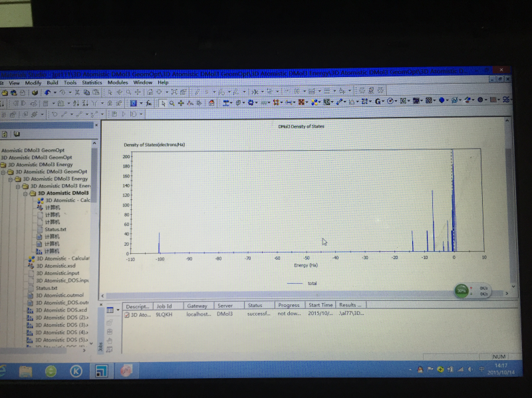532x398 pixels.
Task: Click the Gateway column header
Action: click(198, 306)
